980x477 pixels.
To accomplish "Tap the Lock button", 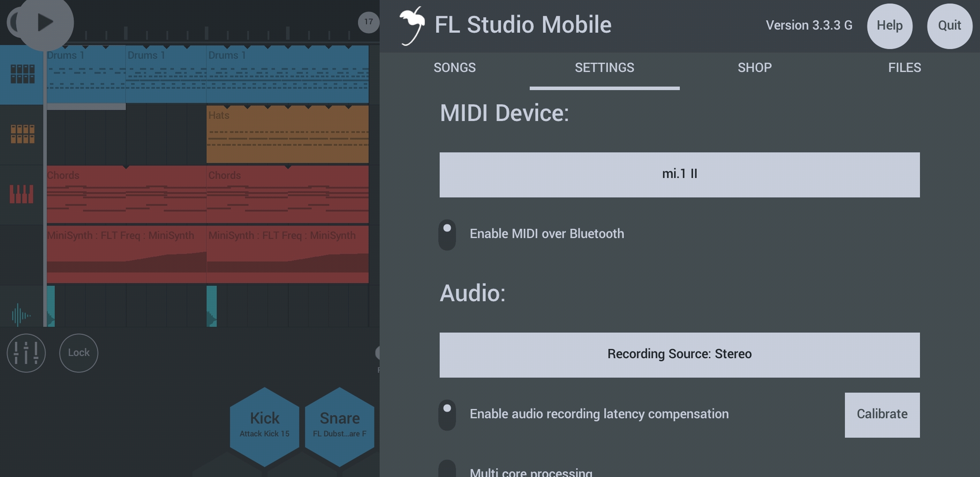I will click(79, 353).
